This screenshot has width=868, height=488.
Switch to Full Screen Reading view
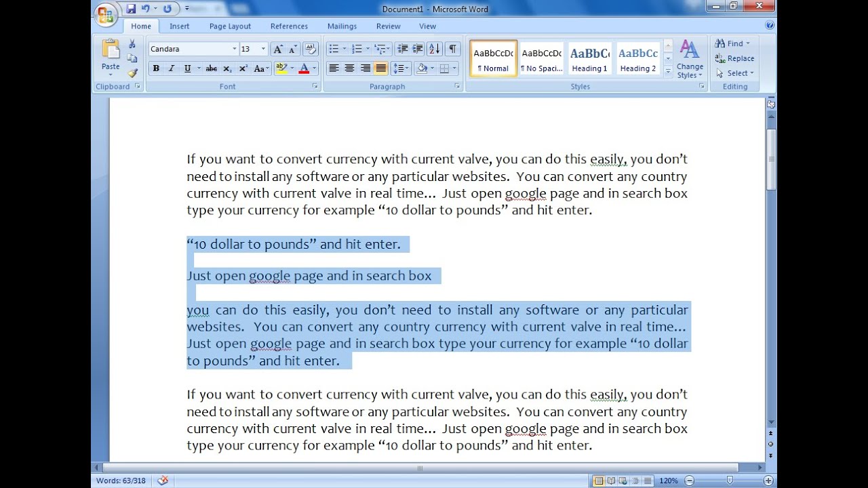(x=612, y=481)
